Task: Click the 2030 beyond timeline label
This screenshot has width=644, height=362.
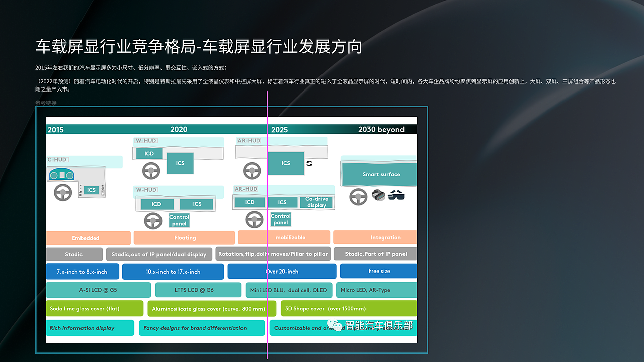Action: tap(381, 129)
